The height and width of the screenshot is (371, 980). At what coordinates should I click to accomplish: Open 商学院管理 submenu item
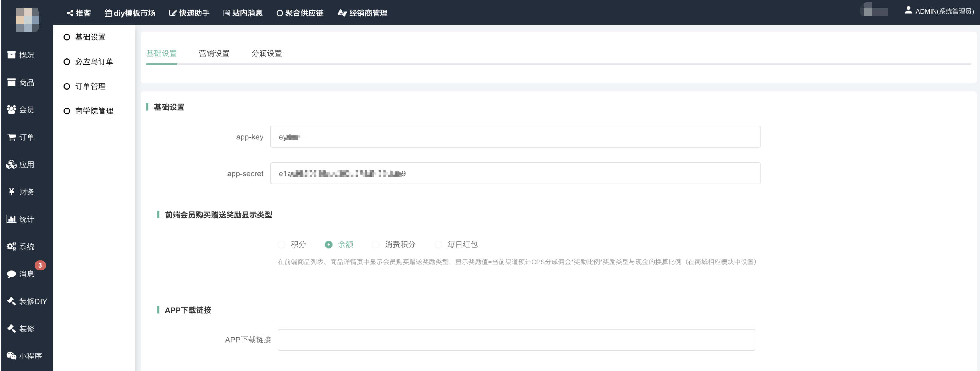(94, 111)
